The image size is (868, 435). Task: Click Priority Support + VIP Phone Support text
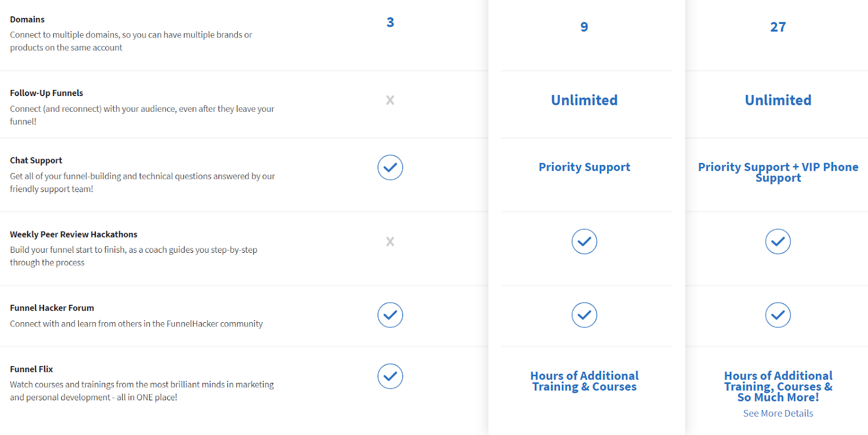pos(778,172)
